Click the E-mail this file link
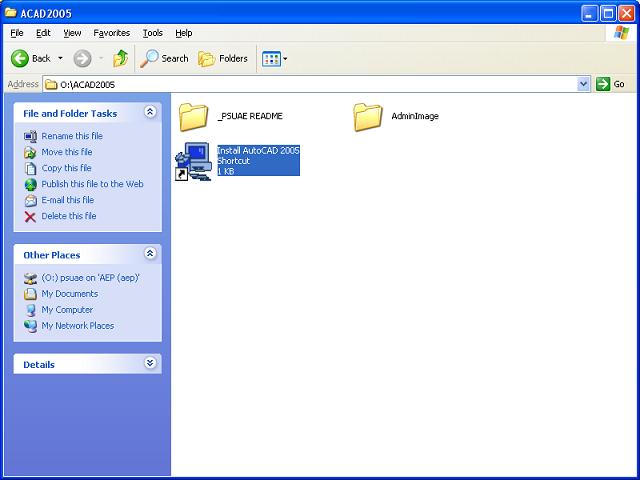 click(x=68, y=200)
